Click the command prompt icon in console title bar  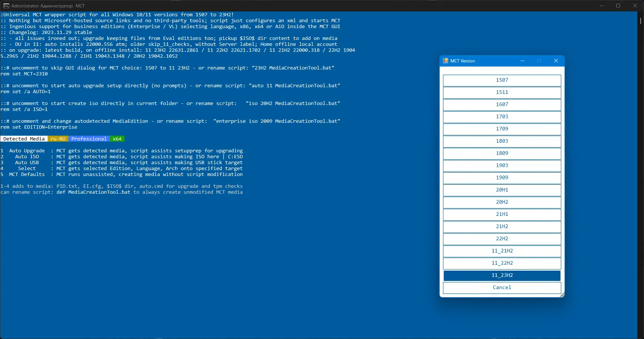point(6,6)
